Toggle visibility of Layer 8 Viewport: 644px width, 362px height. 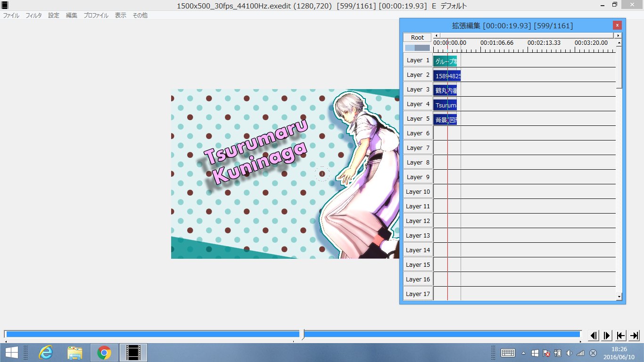pos(418,163)
